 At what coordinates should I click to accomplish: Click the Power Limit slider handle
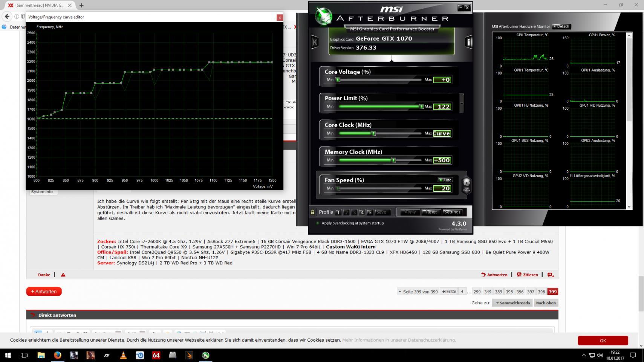[x=421, y=107]
